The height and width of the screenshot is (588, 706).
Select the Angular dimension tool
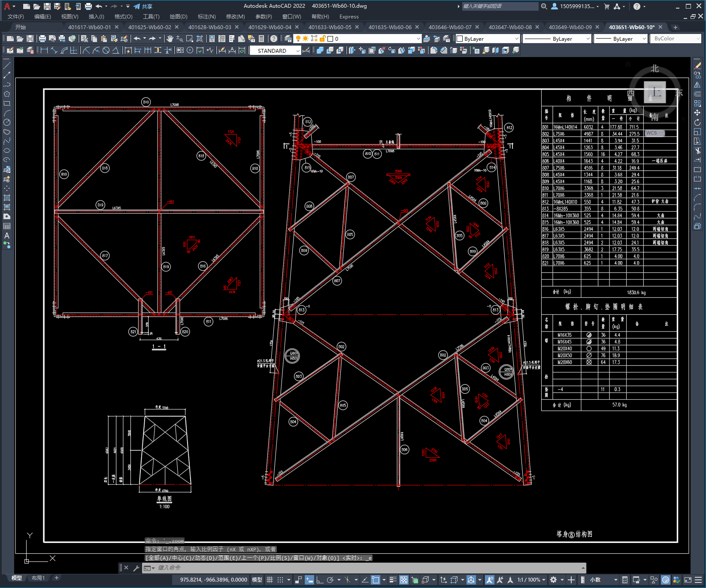115,50
